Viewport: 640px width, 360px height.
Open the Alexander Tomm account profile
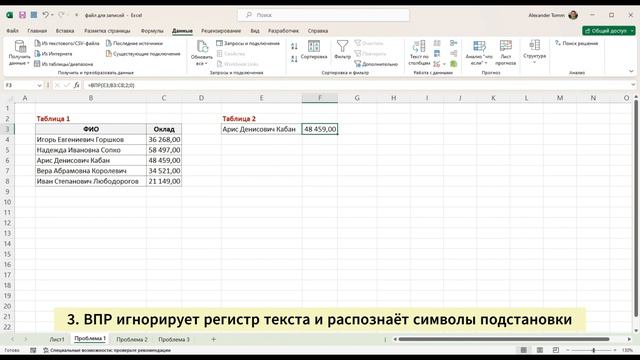click(x=553, y=15)
